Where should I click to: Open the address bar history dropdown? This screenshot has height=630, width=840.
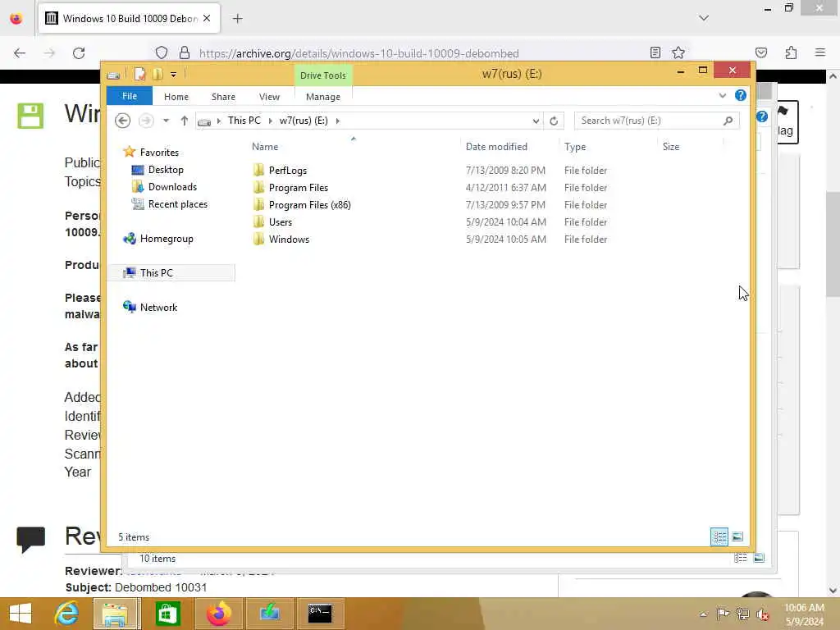(x=536, y=121)
